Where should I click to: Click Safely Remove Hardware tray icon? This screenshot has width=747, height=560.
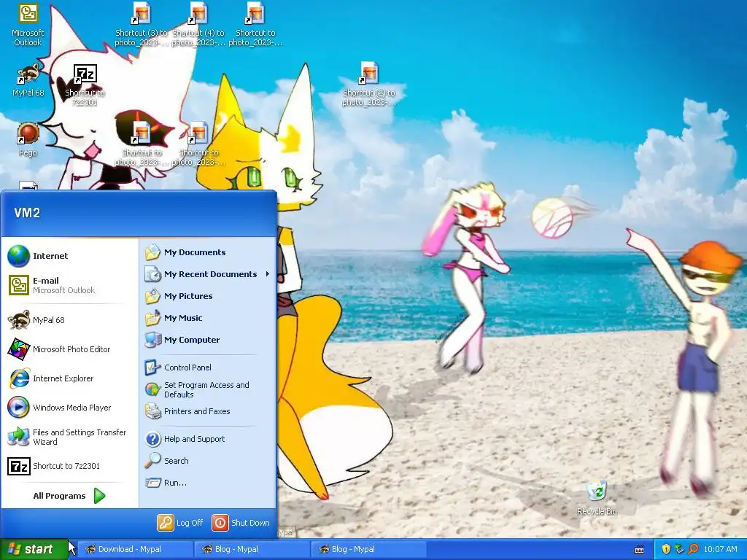pos(679,550)
